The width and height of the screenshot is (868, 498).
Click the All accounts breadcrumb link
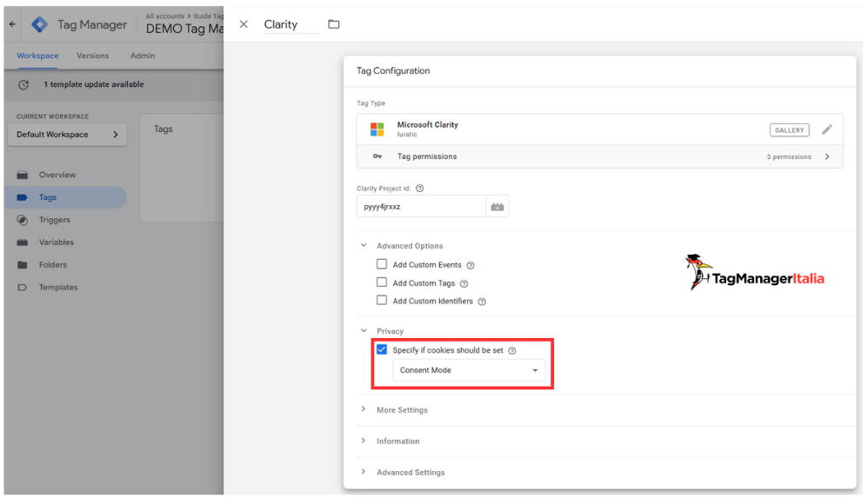(165, 16)
